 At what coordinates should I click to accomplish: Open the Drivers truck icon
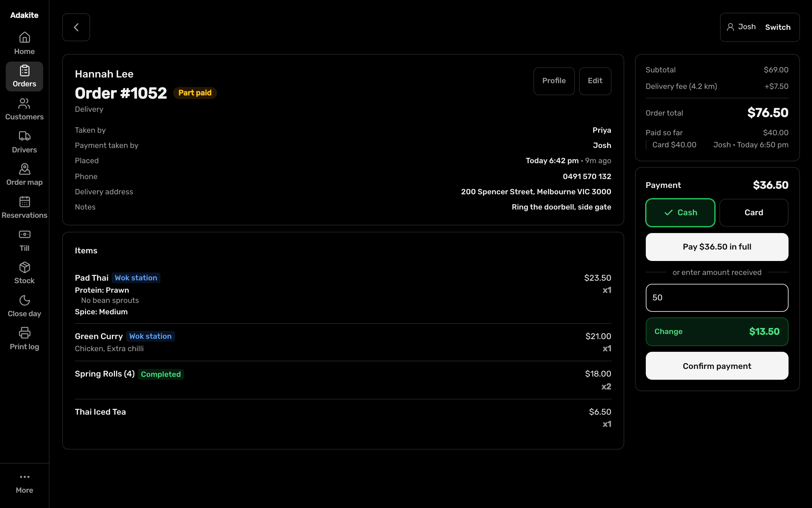pos(24,137)
